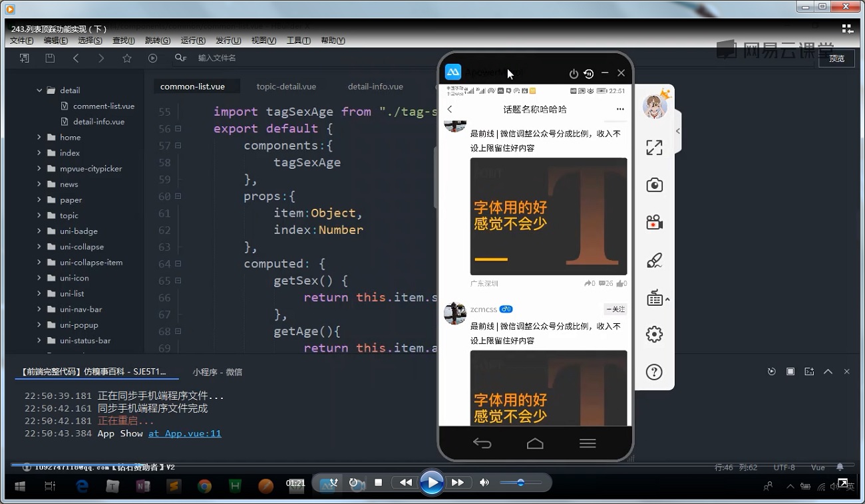Viewport: 865px width, 504px height.
Task: Open fullscreen mode in ApowerMirror sidebar
Action: click(x=655, y=148)
